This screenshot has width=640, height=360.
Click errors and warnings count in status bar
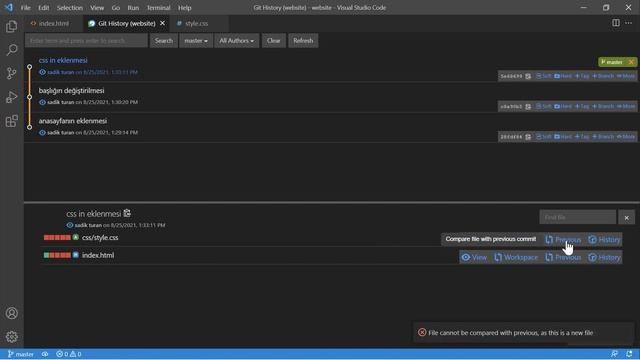point(69,354)
